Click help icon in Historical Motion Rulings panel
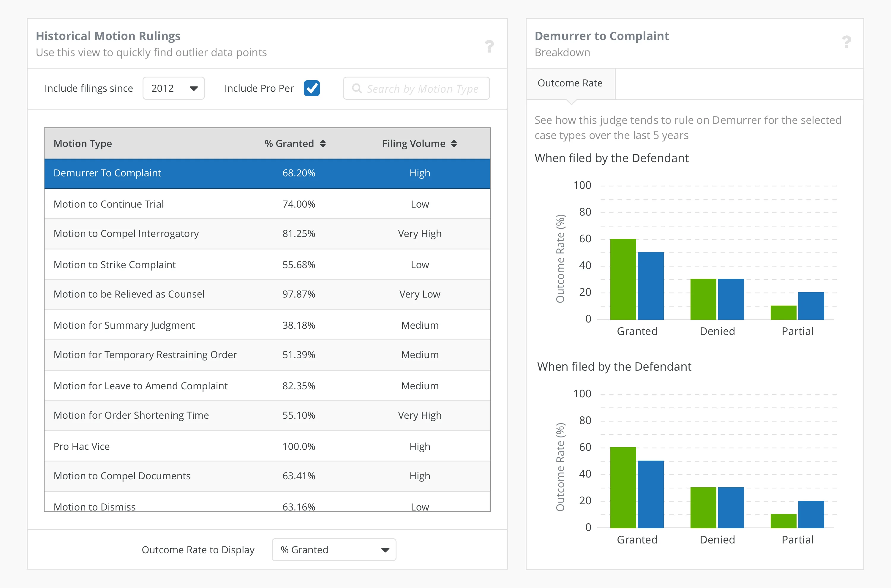This screenshot has height=588, width=891. 489,46
